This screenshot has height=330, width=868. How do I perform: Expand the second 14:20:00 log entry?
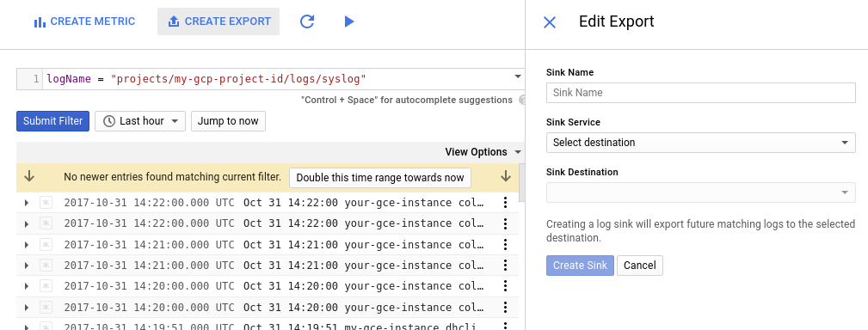[x=26, y=308]
